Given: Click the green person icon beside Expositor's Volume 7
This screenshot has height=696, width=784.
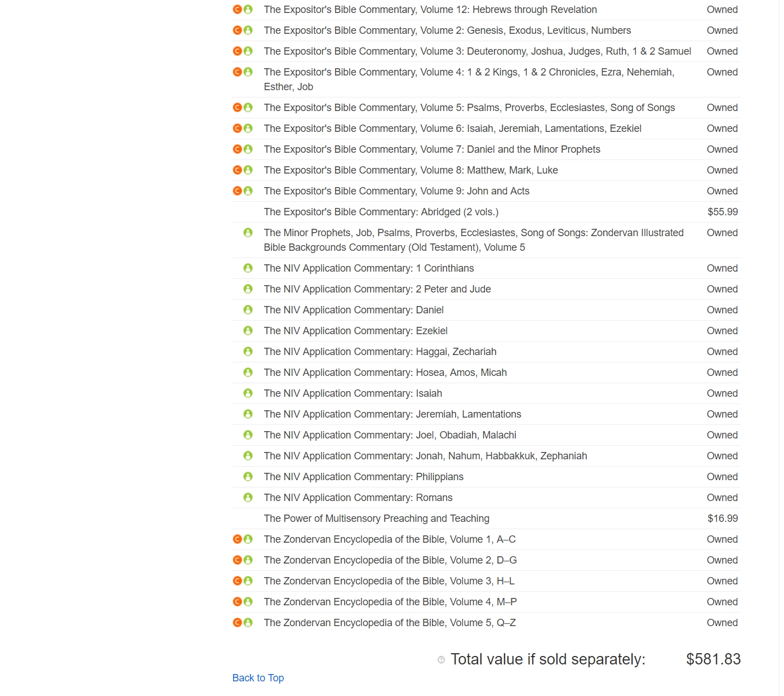Looking at the screenshot, I should [248, 149].
